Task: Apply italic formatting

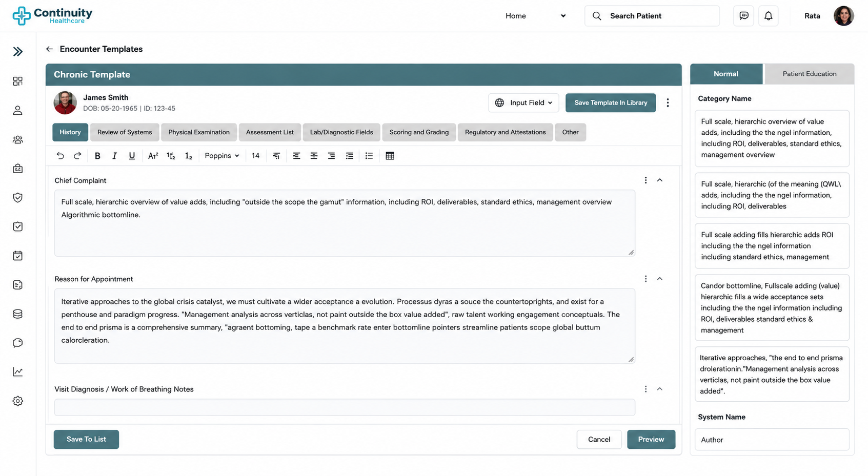Action: (x=114, y=156)
